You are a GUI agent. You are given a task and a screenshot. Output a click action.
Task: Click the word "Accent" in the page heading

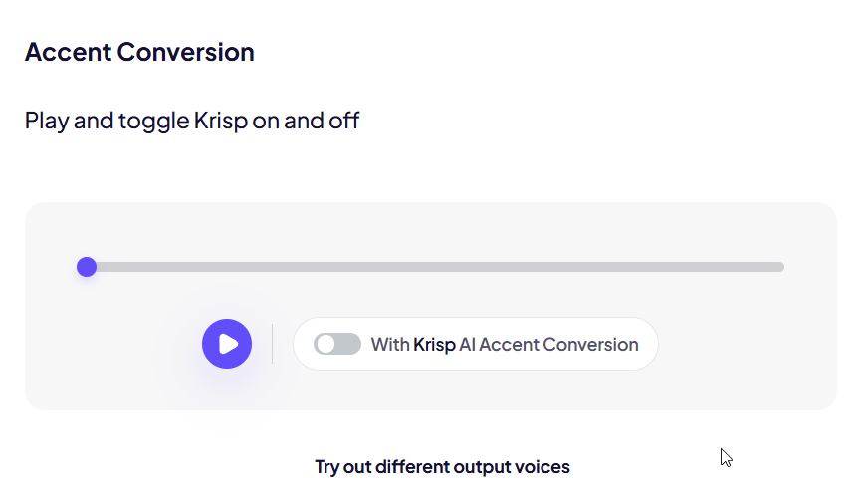(66, 52)
